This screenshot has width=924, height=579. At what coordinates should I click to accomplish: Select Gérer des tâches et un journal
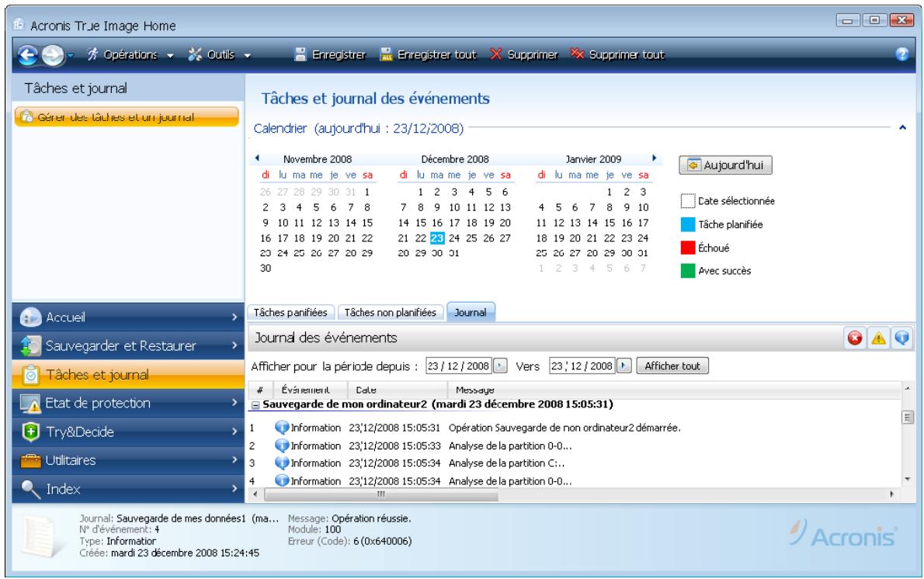click(x=127, y=116)
